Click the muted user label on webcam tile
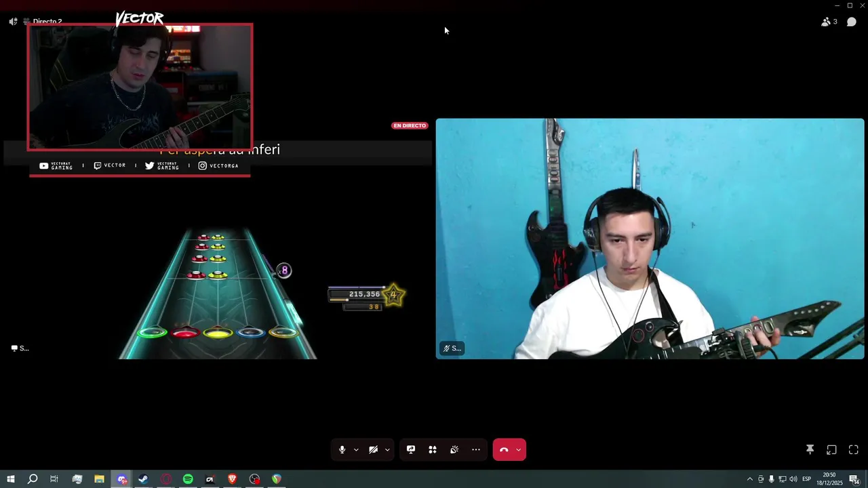Screen dimensions: 868x488 pos(452,348)
